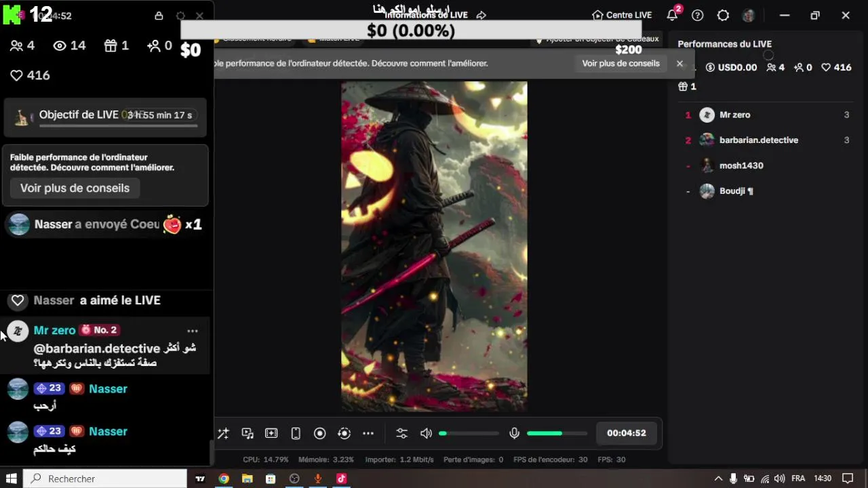Open File Explorer from the taskbar

click(x=247, y=479)
